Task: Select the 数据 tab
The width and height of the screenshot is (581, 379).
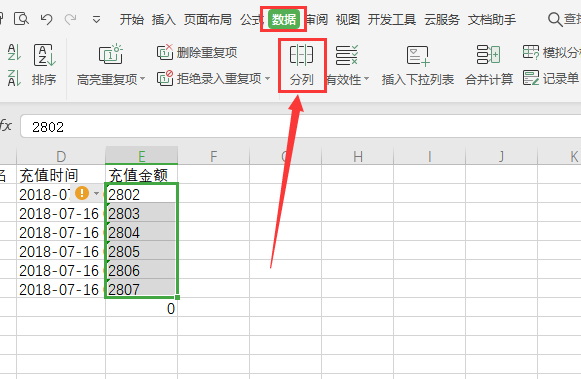Action: [x=284, y=19]
